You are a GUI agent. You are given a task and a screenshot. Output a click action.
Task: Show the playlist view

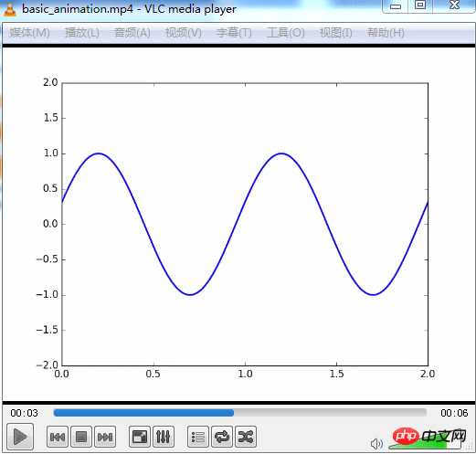coord(198,437)
